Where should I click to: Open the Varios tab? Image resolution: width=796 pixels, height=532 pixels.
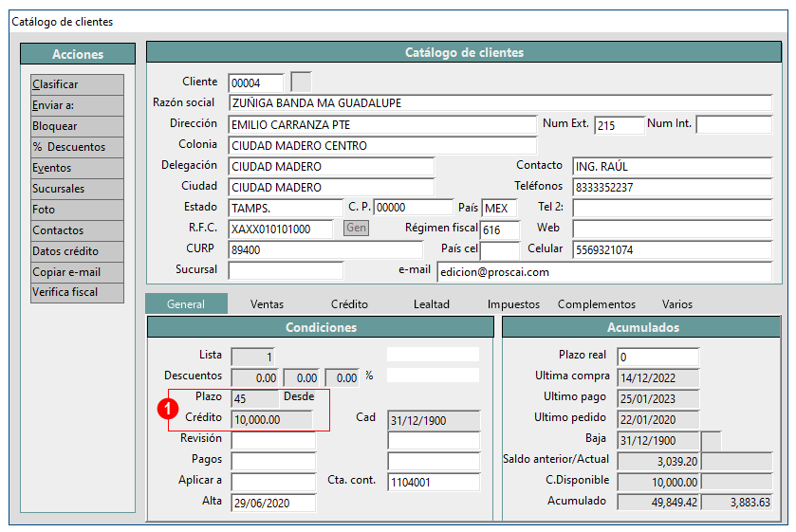point(677,304)
